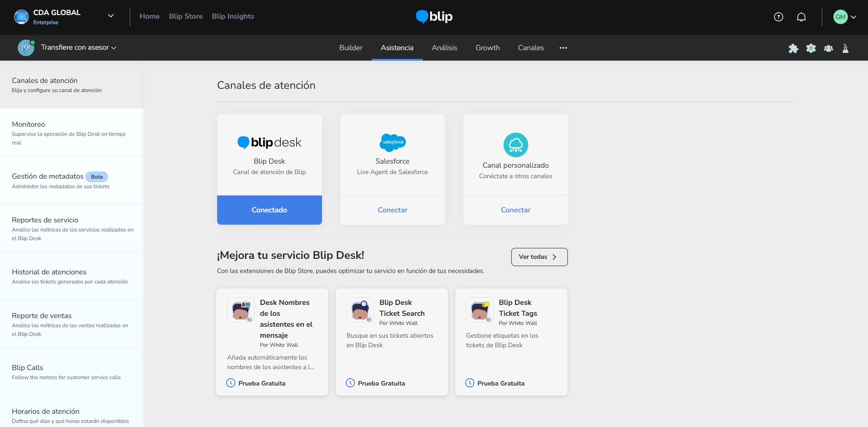Click the Blip Desk Ticket Tags icon
Image resolution: width=868 pixels, height=427 pixels.
click(480, 310)
